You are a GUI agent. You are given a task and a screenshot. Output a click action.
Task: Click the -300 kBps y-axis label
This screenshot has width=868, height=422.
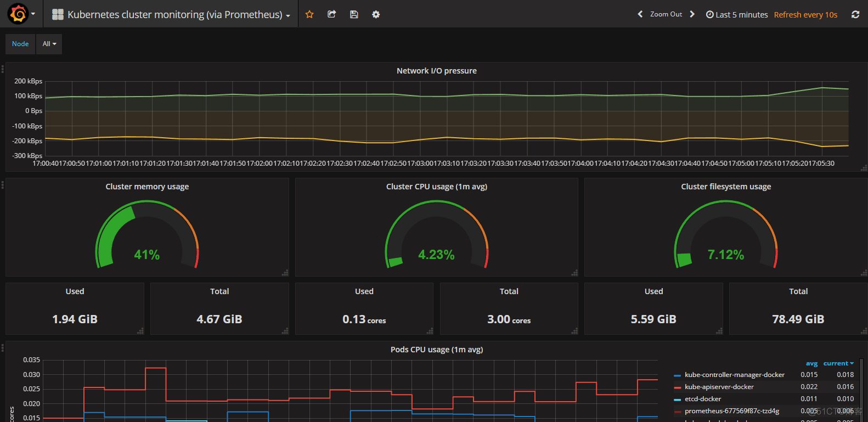point(27,156)
